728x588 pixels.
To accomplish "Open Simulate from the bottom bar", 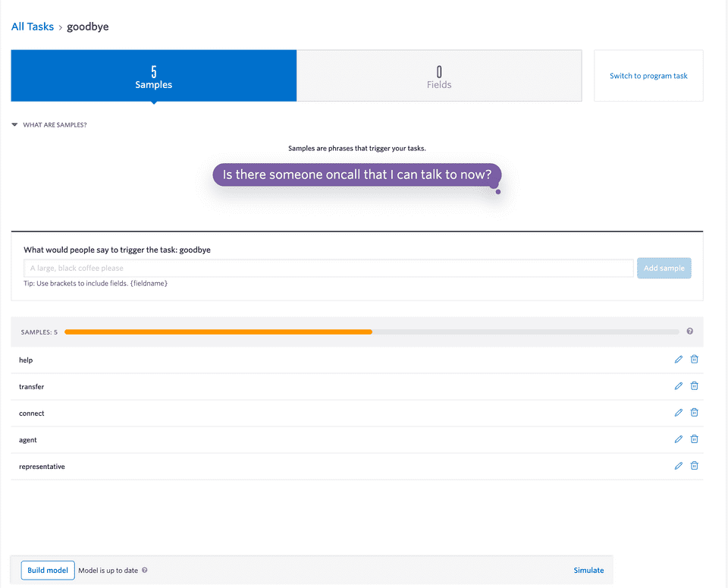I will [x=588, y=570].
